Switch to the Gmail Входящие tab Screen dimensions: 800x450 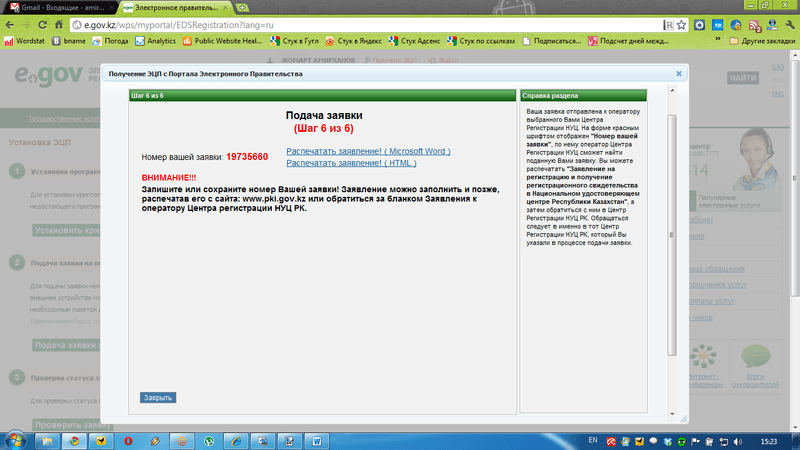62,8
